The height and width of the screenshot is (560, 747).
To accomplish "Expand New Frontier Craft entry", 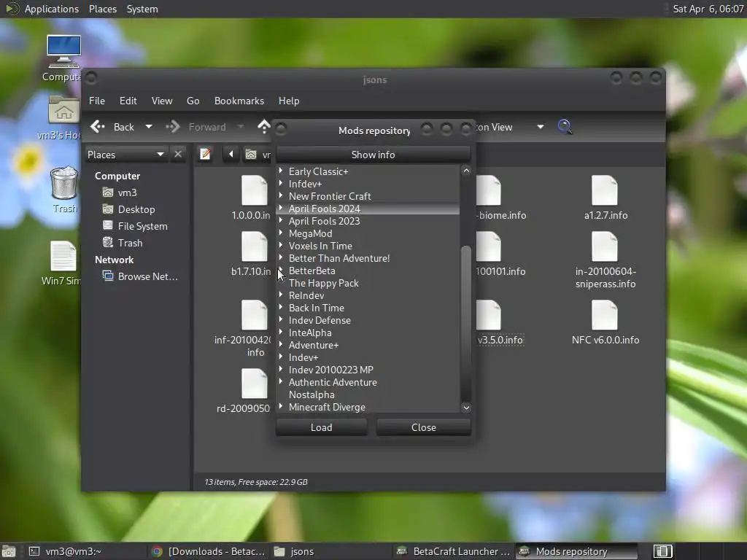I will 281,195.
